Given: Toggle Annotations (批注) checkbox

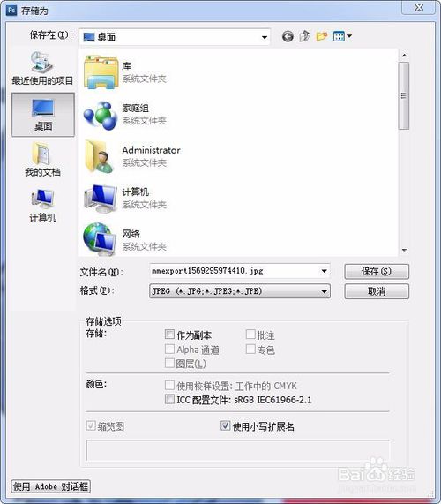Looking at the screenshot, I should [250, 335].
